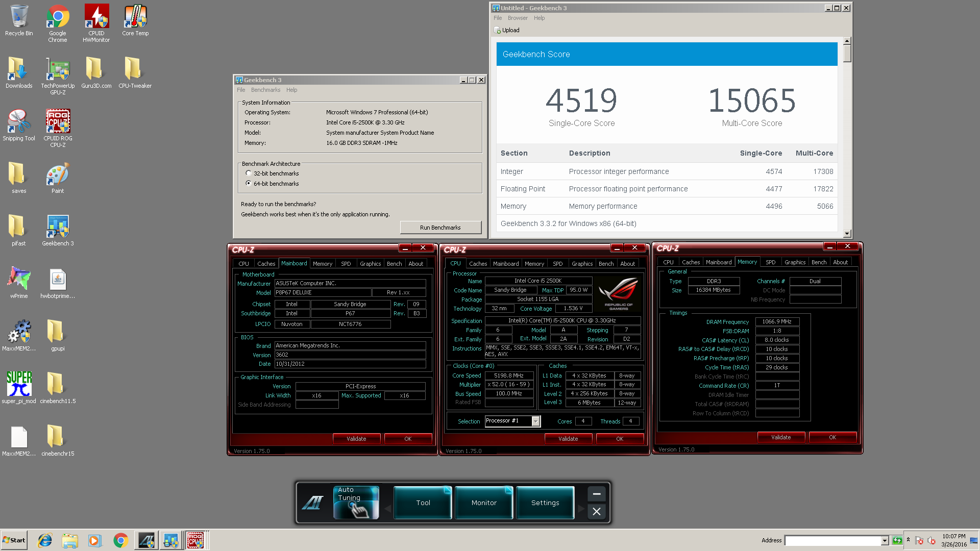This screenshot has width=980, height=551.
Task: Open the gpupi folder icon
Action: pyautogui.click(x=58, y=335)
